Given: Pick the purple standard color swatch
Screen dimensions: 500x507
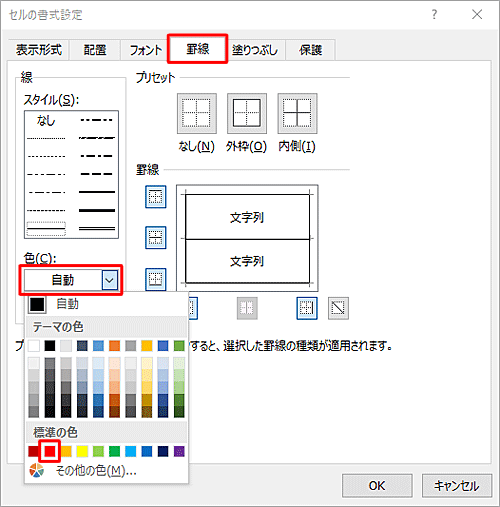Looking at the screenshot, I should 179,451.
